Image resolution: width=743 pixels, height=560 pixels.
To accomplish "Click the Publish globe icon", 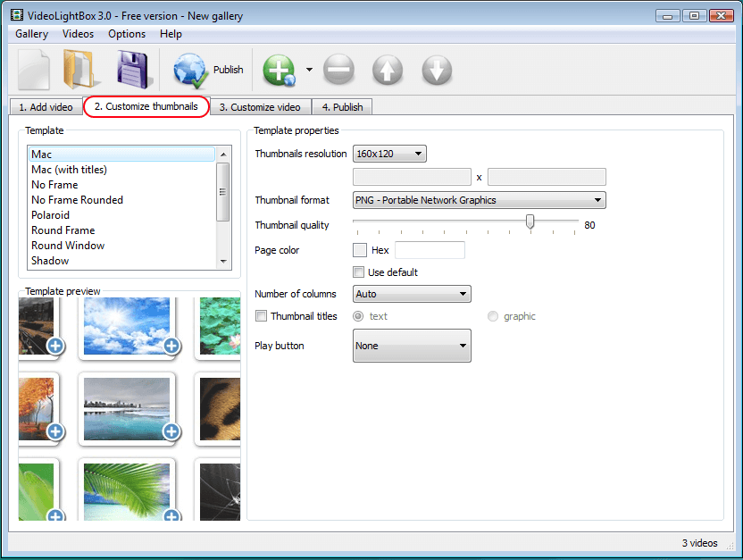I will 190,71.
